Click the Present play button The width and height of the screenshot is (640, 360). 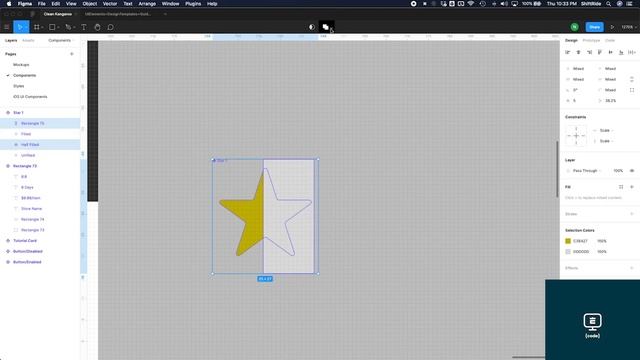(x=612, y=27)
